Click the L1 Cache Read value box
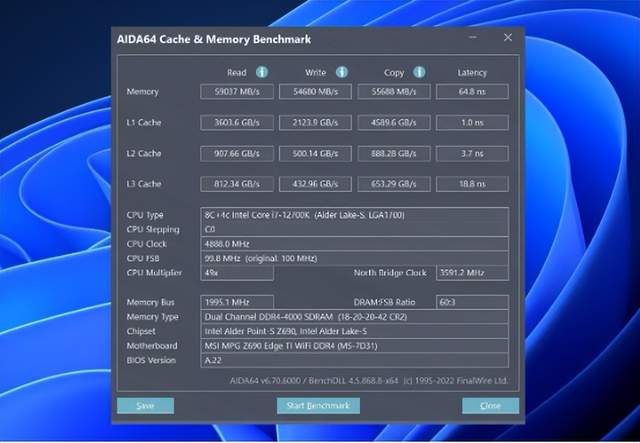The height and width of the screenshot is (443, 640). click(x=237, y=122)
